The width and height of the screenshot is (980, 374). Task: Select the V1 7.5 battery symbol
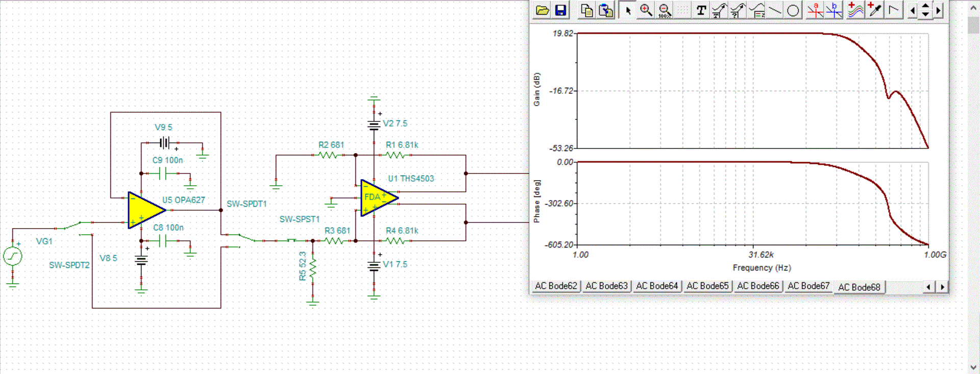point(374,265)
